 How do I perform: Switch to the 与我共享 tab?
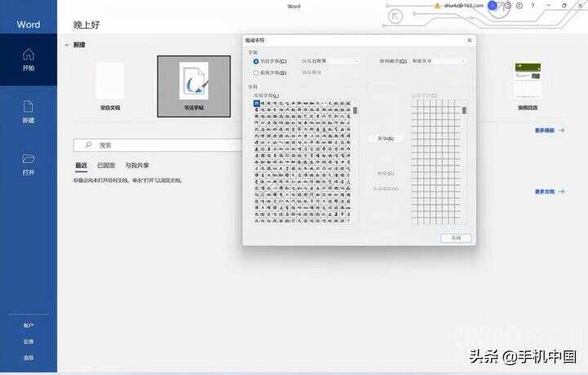click(137, 165)
